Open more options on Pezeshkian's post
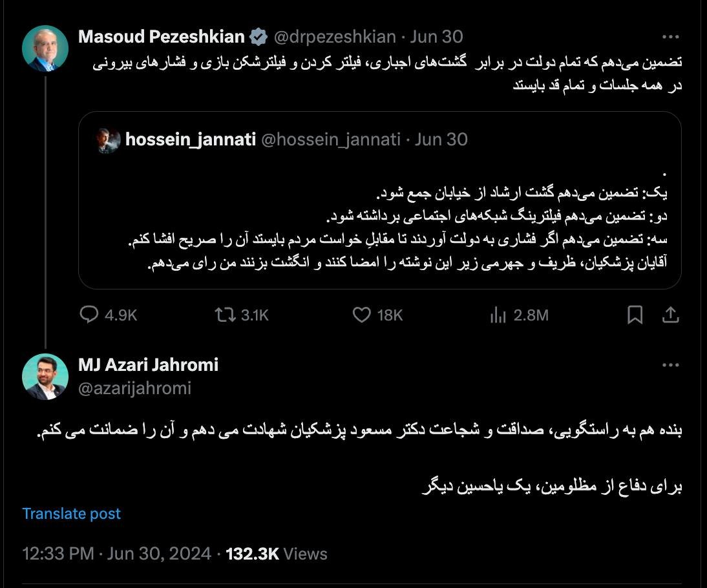 [x=671, y=37]
